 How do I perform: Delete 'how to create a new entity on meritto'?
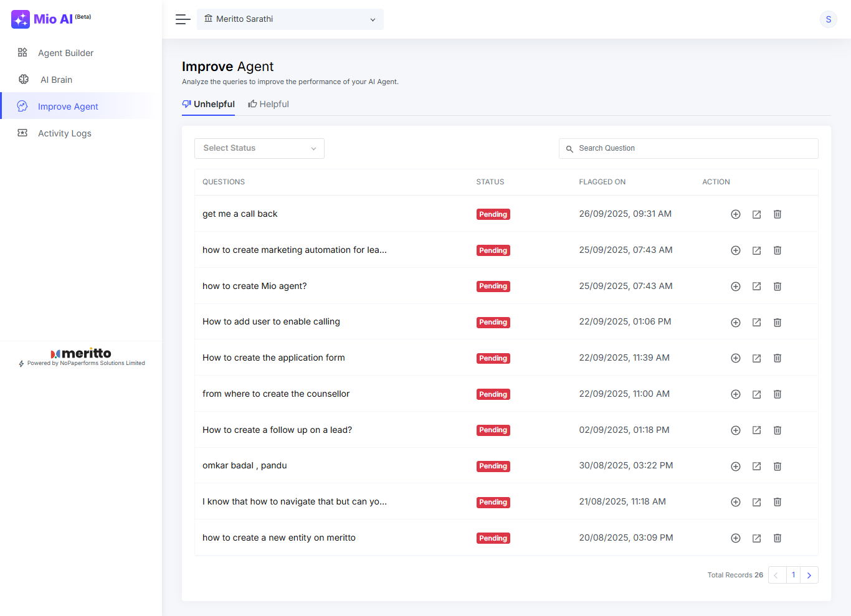tap(777, 538)
